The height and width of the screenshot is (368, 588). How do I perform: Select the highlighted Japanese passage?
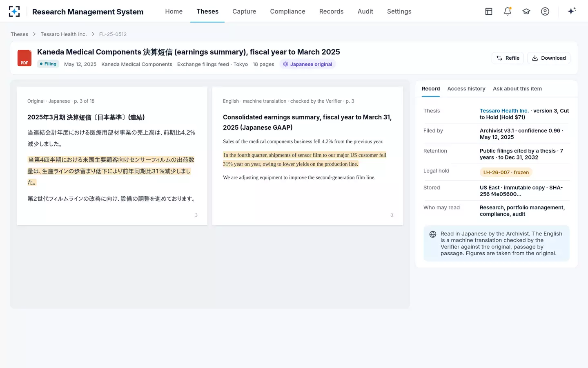tap(111, 171)
